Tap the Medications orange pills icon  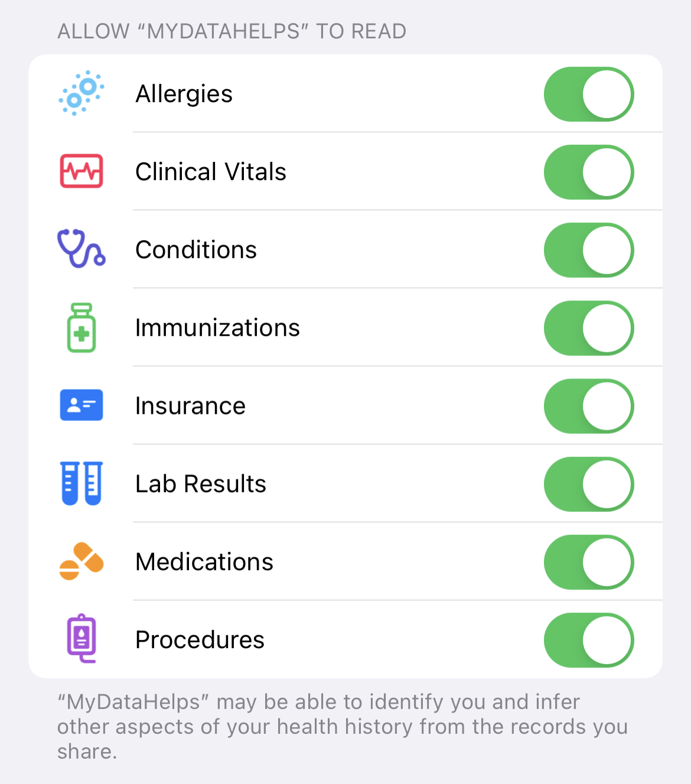pyautogui.click(x=82, y=561)
